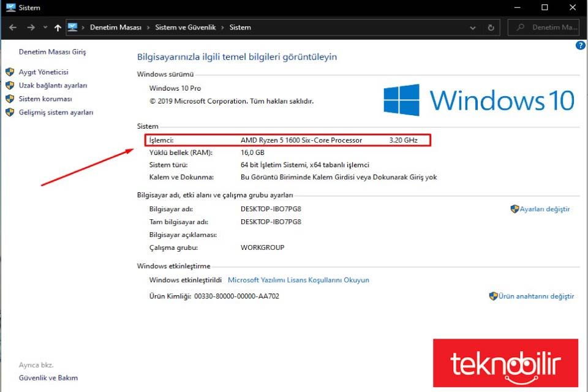Open help with the question mark icon
The width and height of the screenshot is (588, 392).
580,45
